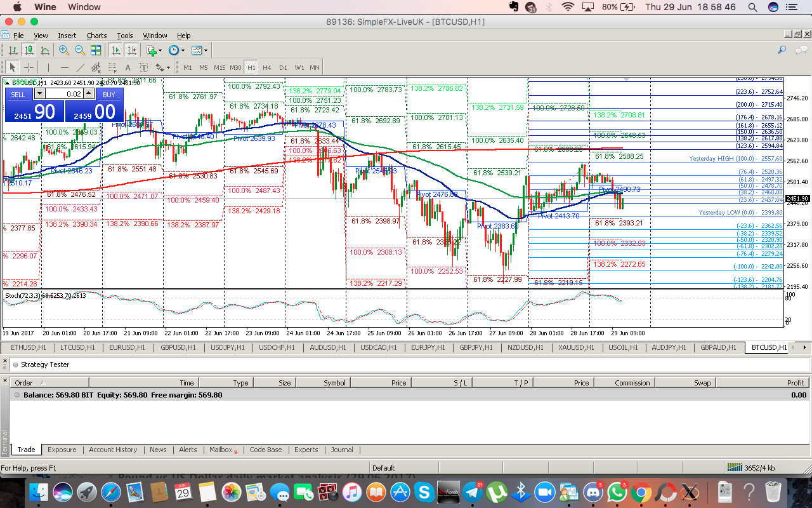Image resolution: width=812 pixels, height=508 pixels.
Task: Open the Journal terminal tab
Action: click(x=342, y=450)
